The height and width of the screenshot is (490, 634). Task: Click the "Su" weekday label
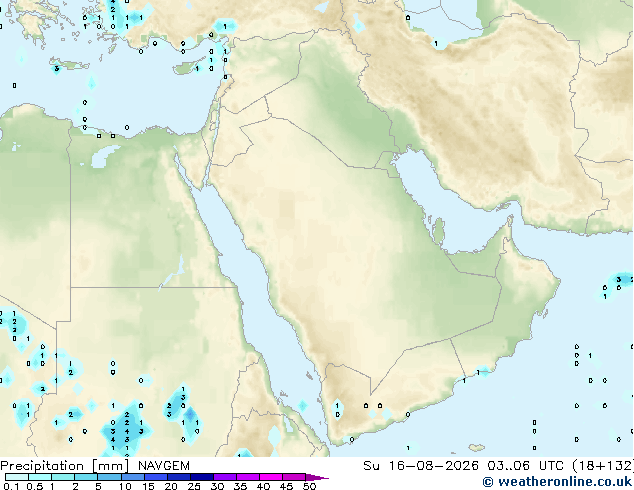pyautogui.click(x=371, y=466)
